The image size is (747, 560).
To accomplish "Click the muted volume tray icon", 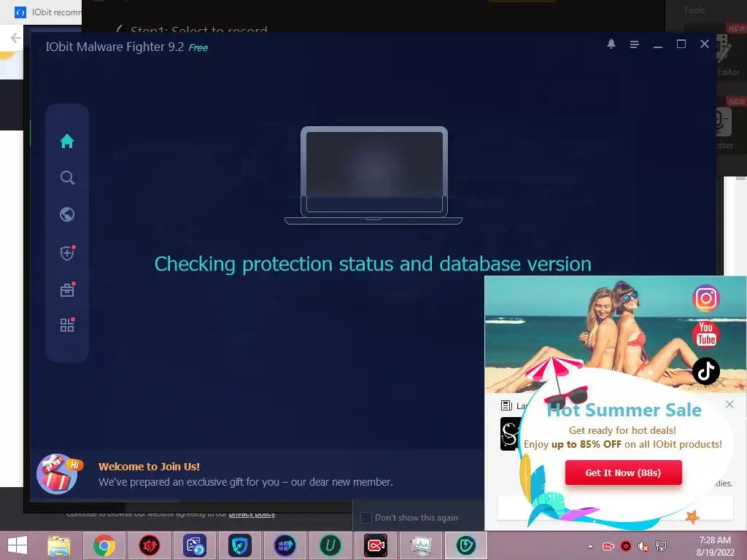I will pyautogui.click(x=643, y=546).
